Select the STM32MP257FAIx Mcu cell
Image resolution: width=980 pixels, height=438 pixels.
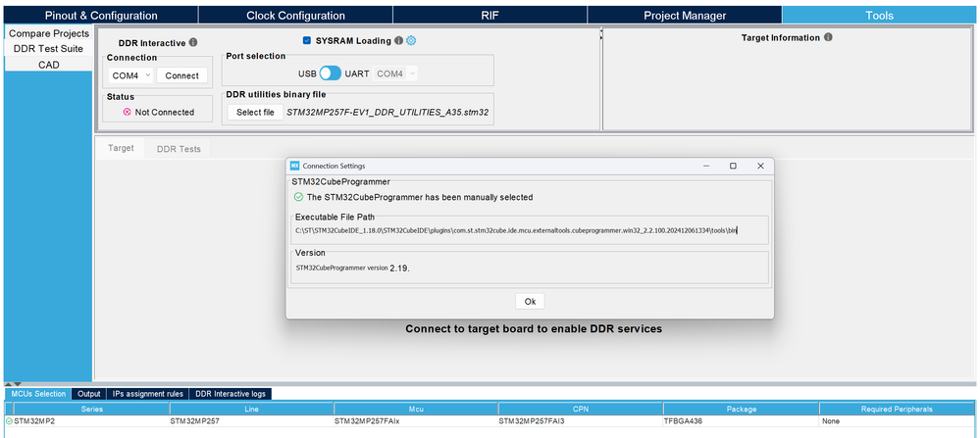pos(416,421)
